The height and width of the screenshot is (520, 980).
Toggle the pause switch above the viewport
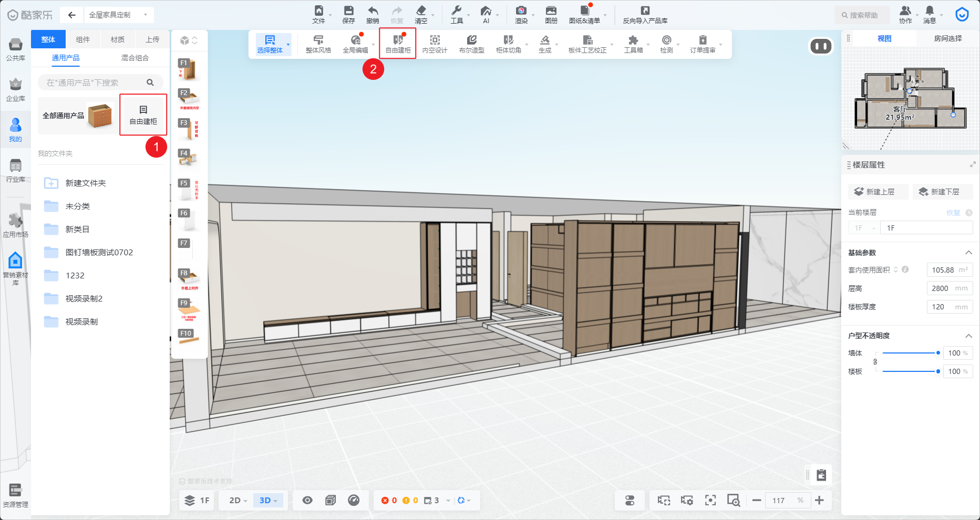(820, 47)
